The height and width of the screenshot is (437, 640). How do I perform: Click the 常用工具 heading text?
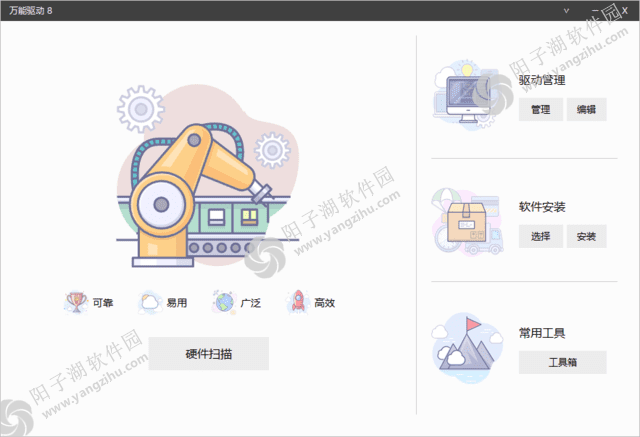[x=542, y=333]
